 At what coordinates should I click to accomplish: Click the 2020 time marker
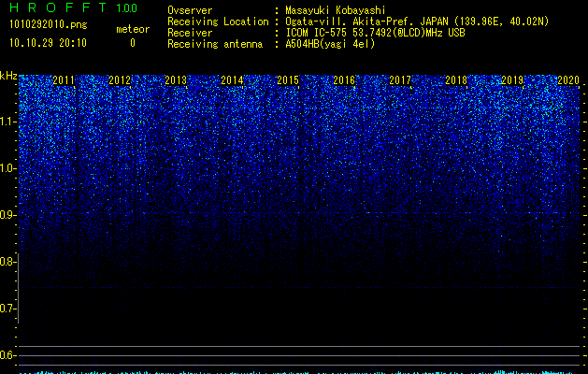pos(568,79)
